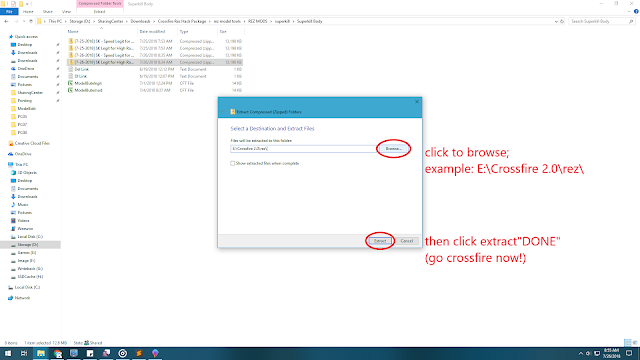Image resolution: width=640 pixels, height=360 pixels.
Task: Open PC08 folder in navigation pane
Action: tap(22, 133)
